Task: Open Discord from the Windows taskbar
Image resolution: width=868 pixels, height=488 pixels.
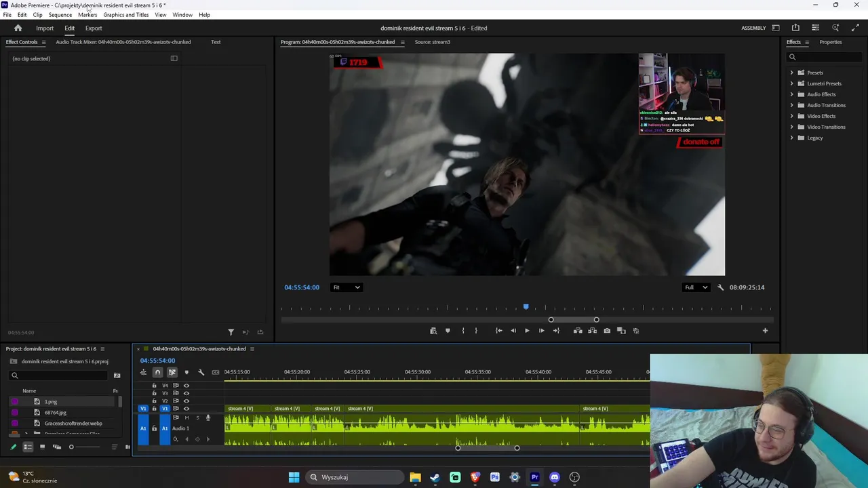Action: click(x=555, y=477)
